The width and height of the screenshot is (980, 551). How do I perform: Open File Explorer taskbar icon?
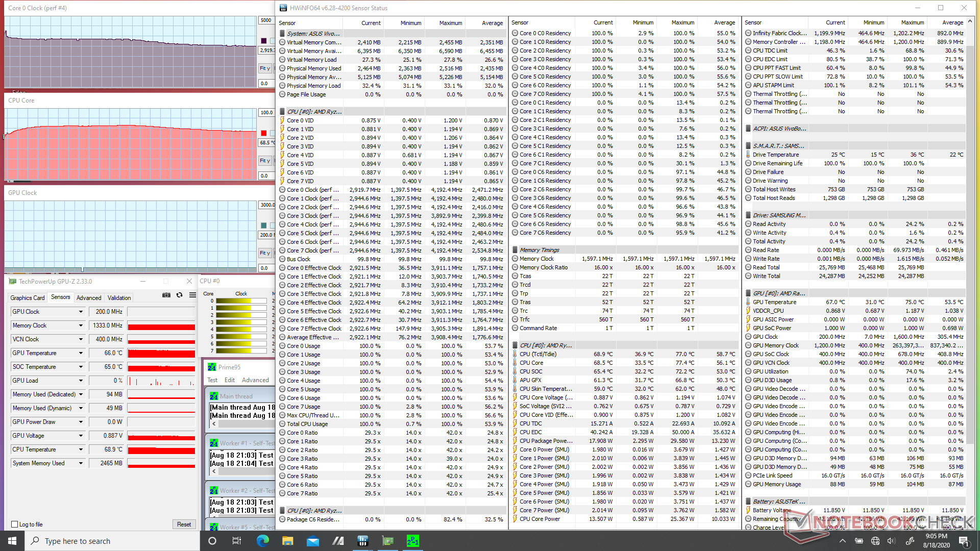pyautogui.click(x=287, y=541)
